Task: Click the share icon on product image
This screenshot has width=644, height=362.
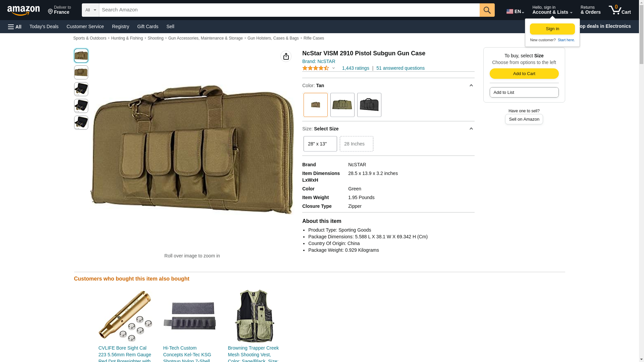Action: (x=286, y=56)
